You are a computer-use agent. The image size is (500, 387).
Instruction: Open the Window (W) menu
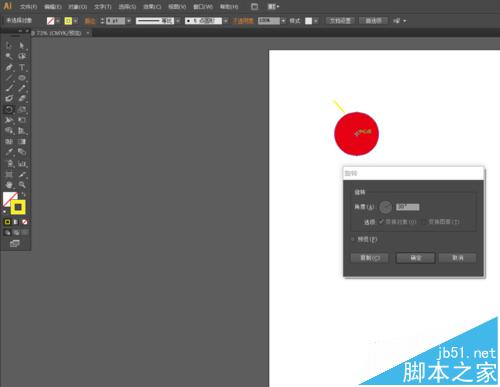point(203,7)
